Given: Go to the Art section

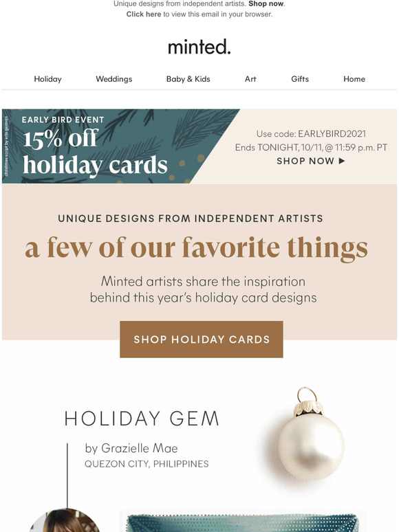Looking at the screenshot, I should coord(250,79).
